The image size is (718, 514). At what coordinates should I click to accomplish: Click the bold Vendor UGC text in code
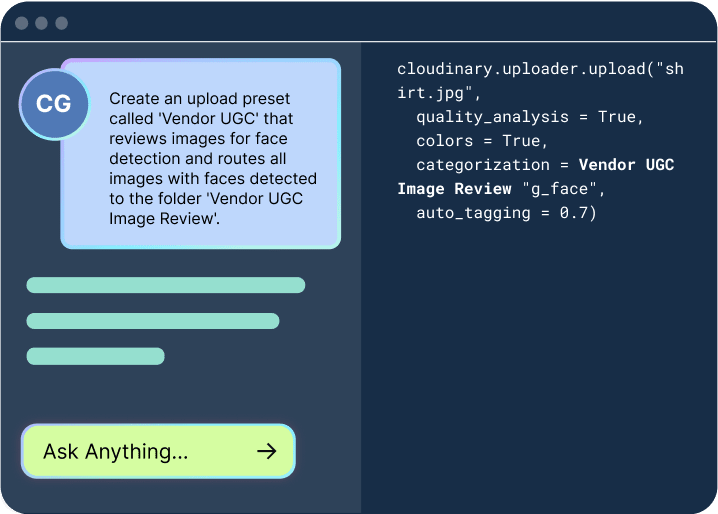(626, 165)
